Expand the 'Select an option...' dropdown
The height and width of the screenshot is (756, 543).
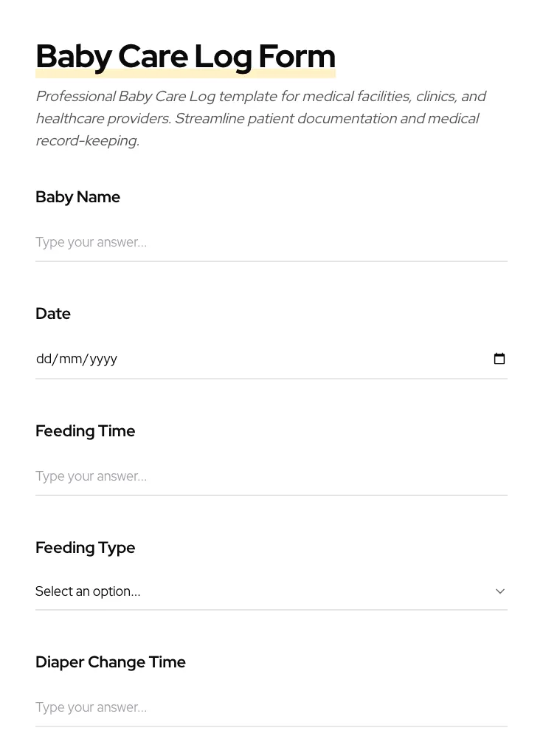[x=271, y=591]
